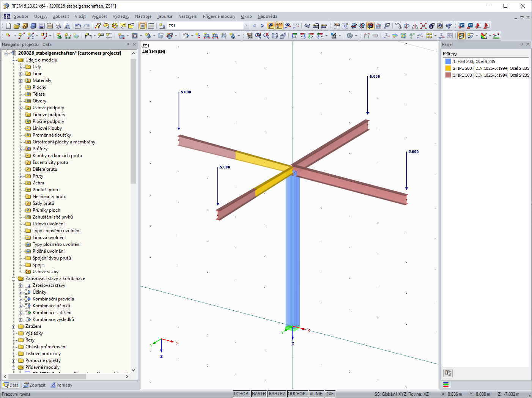Open the Přídavné moduly menu
The width and height of the screenshot is (532, 398).
(219, 16)
